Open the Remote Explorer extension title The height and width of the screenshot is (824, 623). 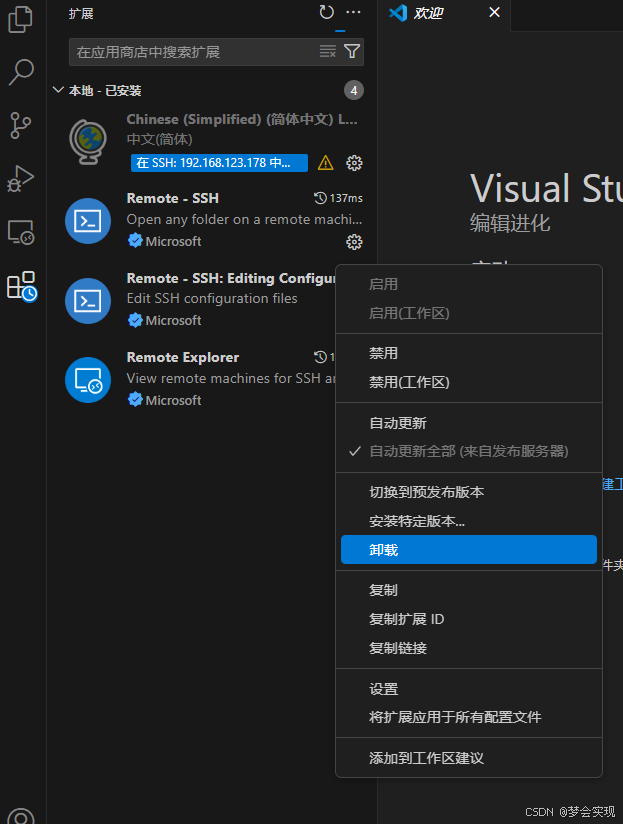(183, 357)
